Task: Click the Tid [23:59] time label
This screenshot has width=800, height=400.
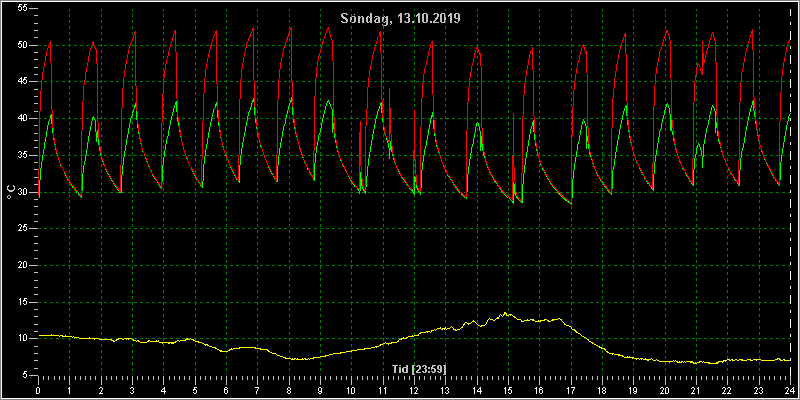Action: click(419, 369)
